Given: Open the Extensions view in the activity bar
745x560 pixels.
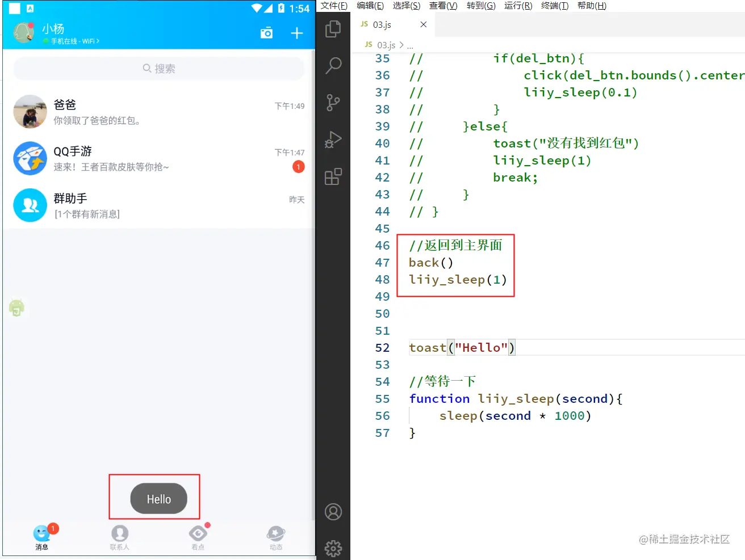Looking at the screenshot, I should point(333,176).
